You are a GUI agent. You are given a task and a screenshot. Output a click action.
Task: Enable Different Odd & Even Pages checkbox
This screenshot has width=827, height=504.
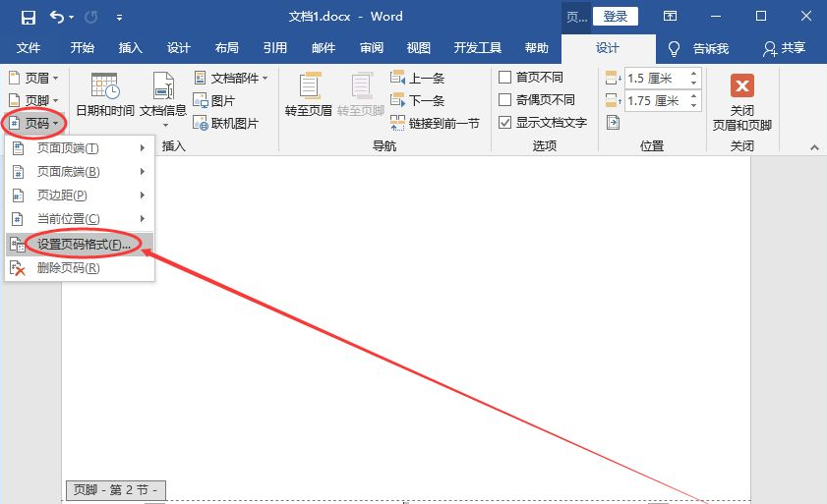[505, 100]
